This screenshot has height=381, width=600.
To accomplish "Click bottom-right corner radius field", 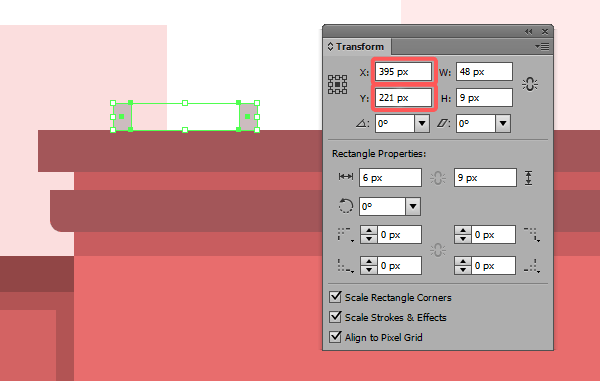I will pyautogui.click(x=493, y=266).
